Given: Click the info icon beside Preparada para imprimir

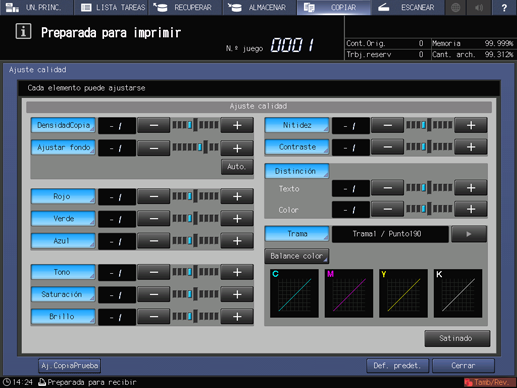Looking at the screenshot, I should 23,32.
